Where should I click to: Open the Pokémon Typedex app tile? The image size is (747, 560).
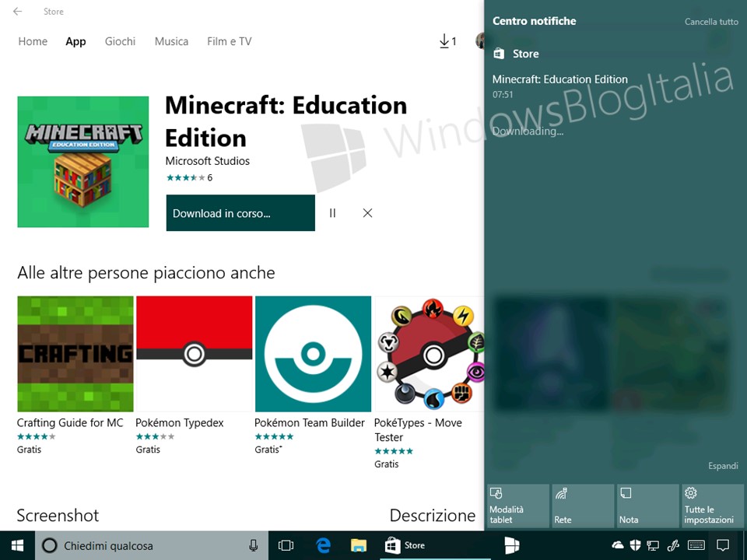pyautogui.click(x=195, y=354)
